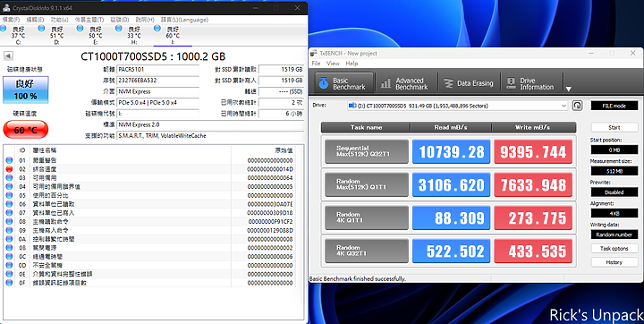Screen dimensions: 644x324
Task: Click the Drive Information icon
Action: point(511,83)
